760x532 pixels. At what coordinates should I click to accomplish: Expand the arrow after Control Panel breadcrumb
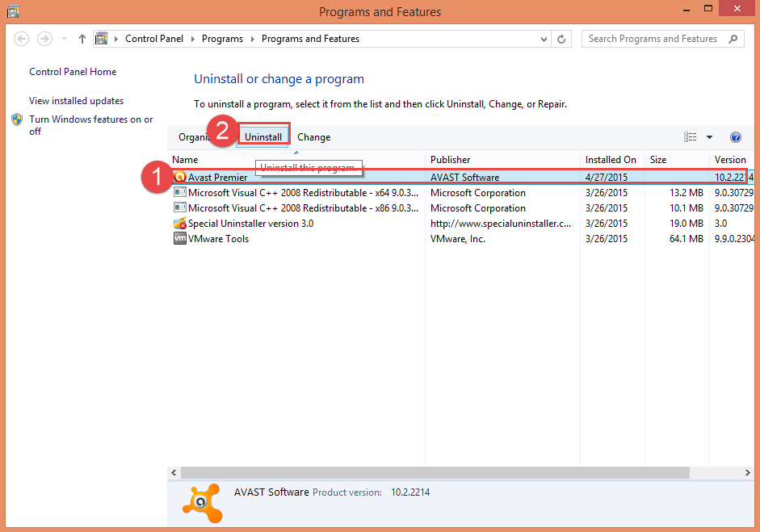[192, 39]
